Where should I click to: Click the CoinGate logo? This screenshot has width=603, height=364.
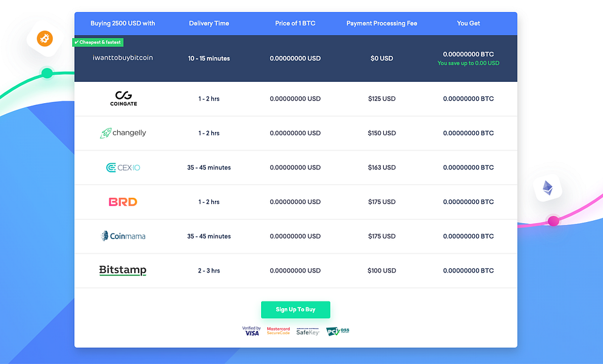coord(123,98)
